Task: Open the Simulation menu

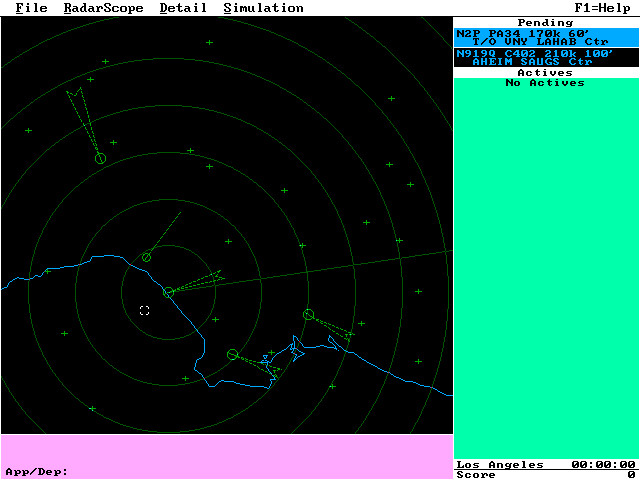Action: click(264, 8)
